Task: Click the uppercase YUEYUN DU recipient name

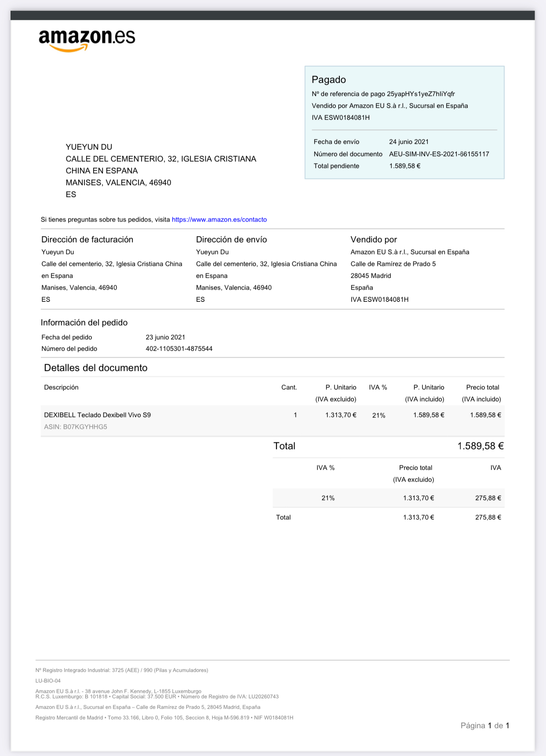Action: point(89,147)
